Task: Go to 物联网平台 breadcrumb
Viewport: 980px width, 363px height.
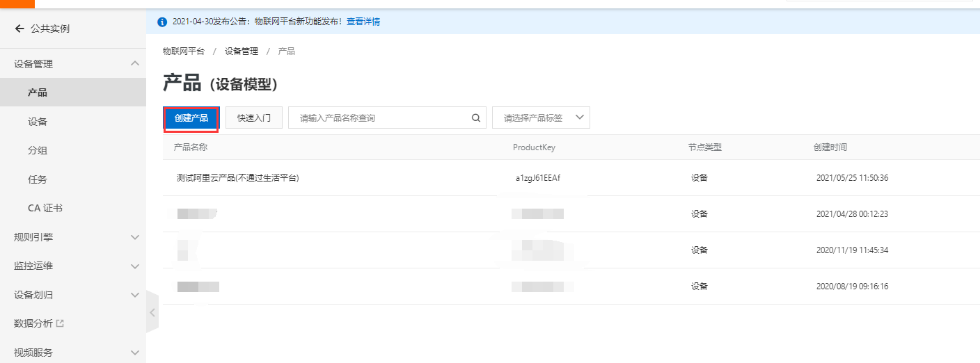Action: click(184, 51)
